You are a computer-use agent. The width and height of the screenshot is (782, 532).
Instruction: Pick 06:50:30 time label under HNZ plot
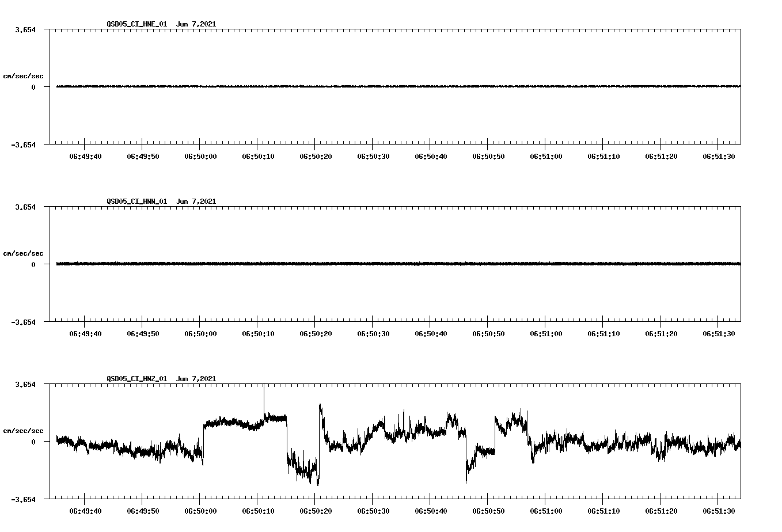pyautogui.click(x=373, y=511)
